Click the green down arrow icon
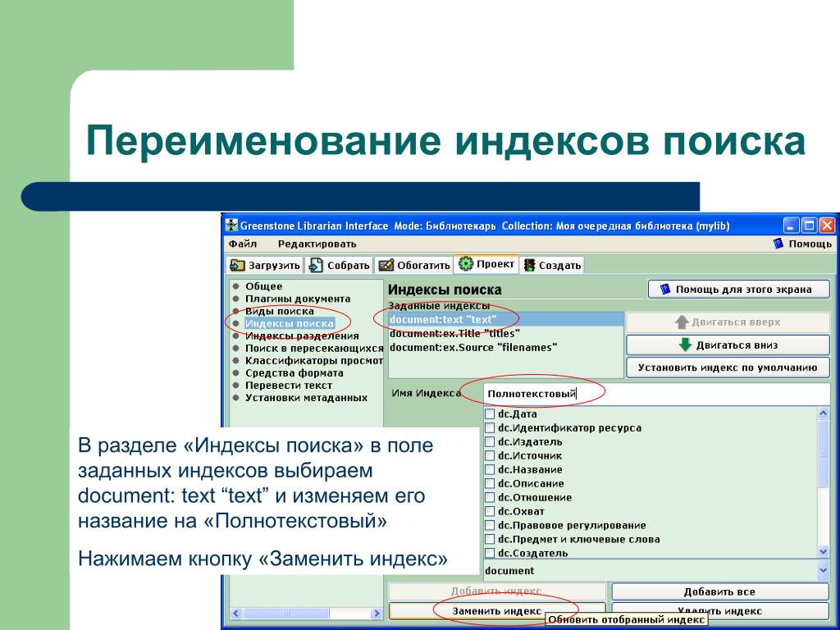This screenshot has width=840, height=630. point(685,345)
